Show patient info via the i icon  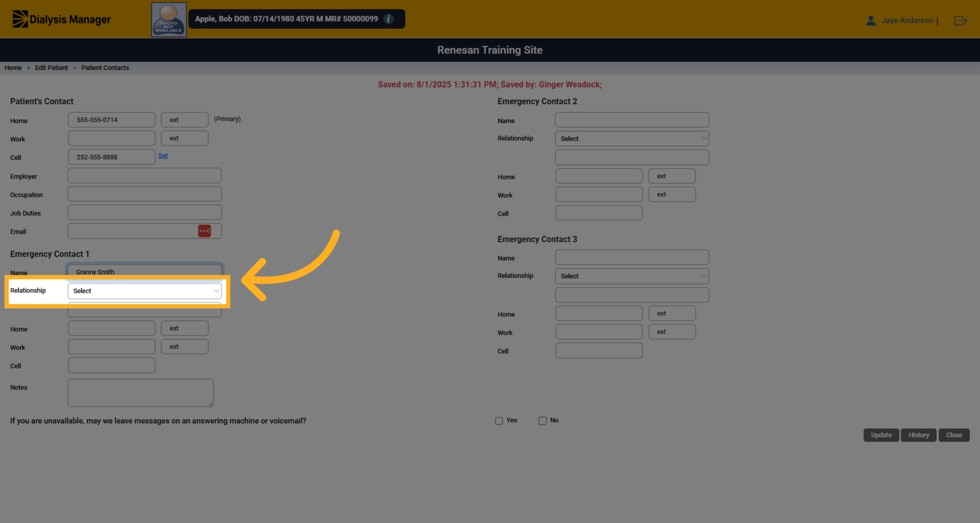389,19
